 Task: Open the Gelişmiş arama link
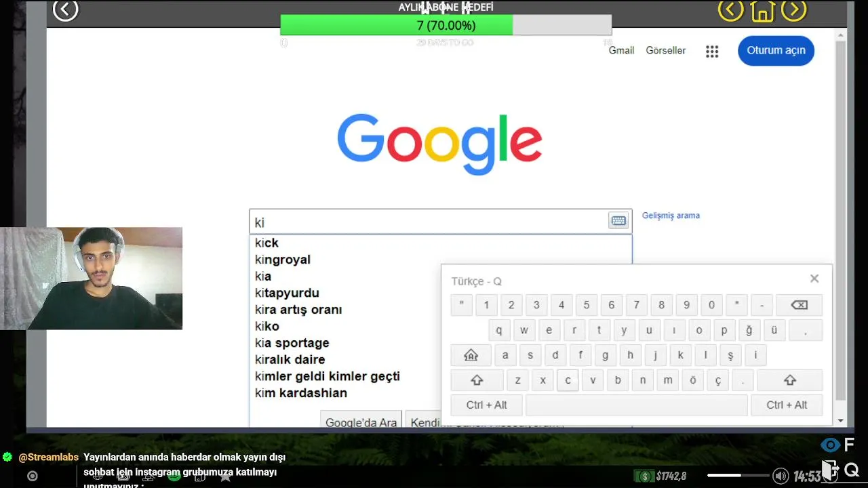[671, 216]
